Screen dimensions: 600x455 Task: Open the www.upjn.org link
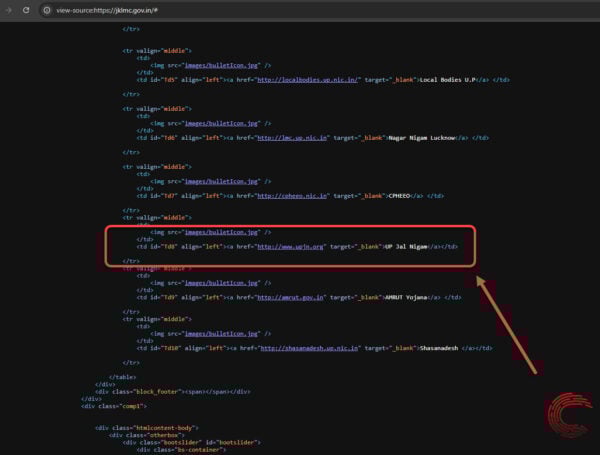click(x=290, y=247)
